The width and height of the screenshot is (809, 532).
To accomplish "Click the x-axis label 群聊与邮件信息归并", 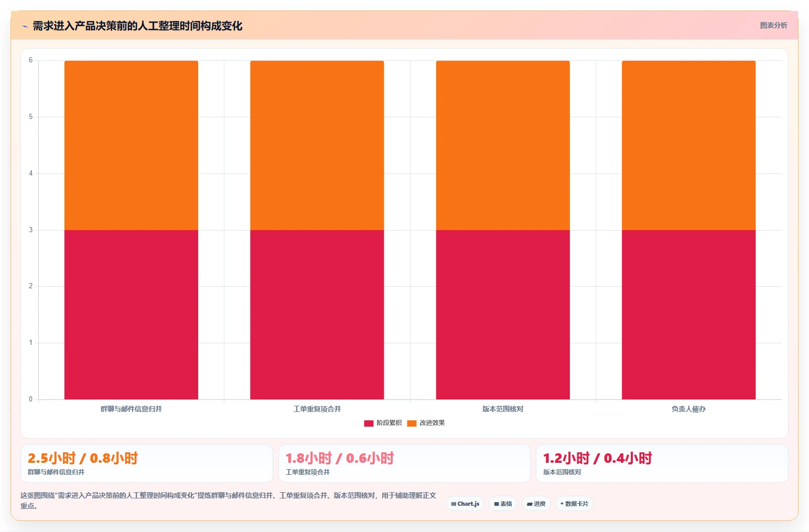I will click(x=131, y=409).
